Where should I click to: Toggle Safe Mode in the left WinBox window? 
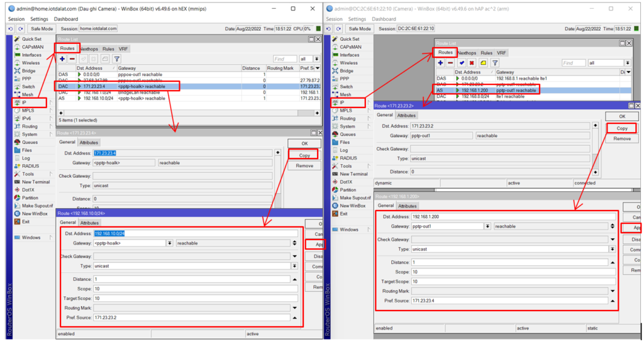43,29
